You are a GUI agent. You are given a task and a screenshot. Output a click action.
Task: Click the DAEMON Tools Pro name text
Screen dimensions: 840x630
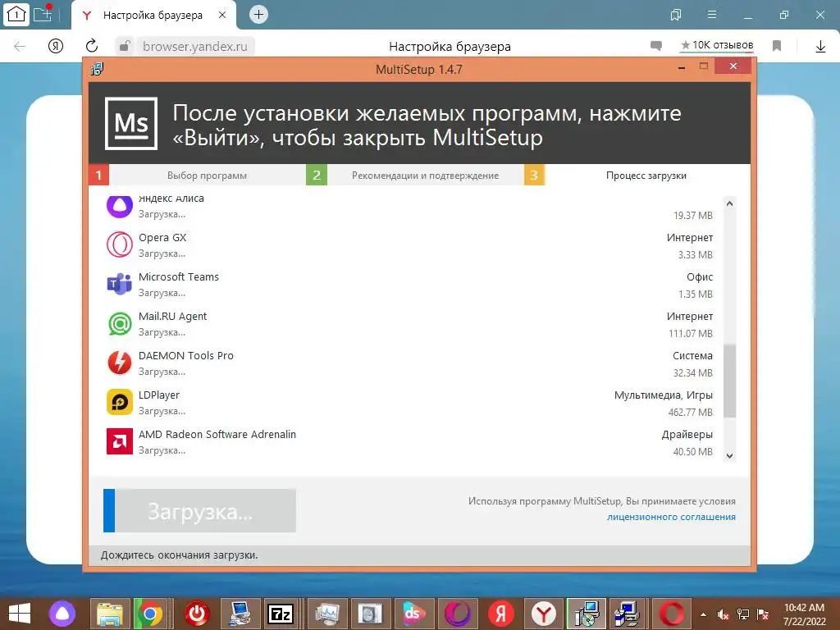click(x=186, y=355)
